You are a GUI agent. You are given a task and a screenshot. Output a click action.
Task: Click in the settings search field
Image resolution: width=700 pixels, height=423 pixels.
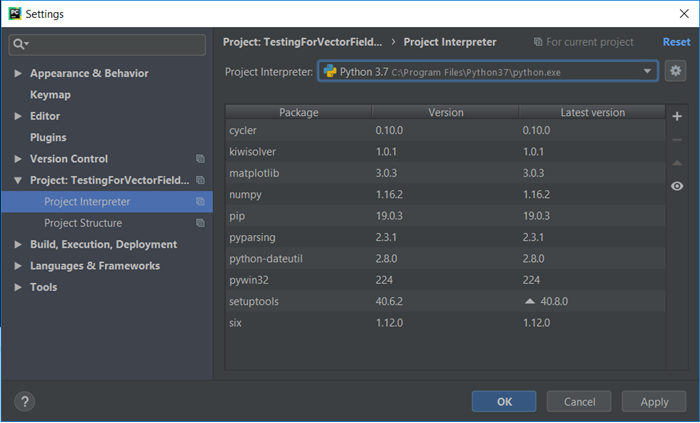pyautogui.click(x=107, y=45)
